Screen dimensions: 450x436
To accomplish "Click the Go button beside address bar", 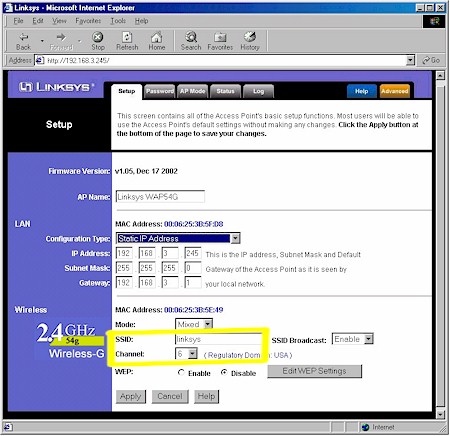I will (x=431, y=60).
